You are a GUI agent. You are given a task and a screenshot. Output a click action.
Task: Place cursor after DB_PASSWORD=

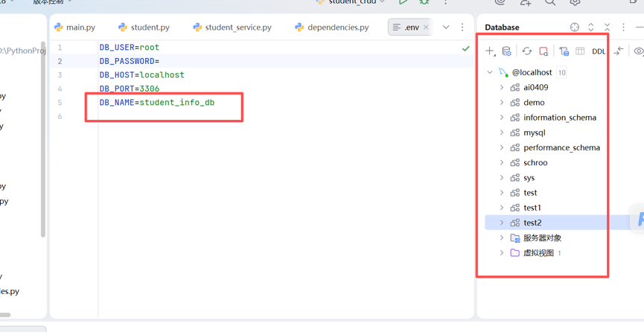(x=160, y=61)
